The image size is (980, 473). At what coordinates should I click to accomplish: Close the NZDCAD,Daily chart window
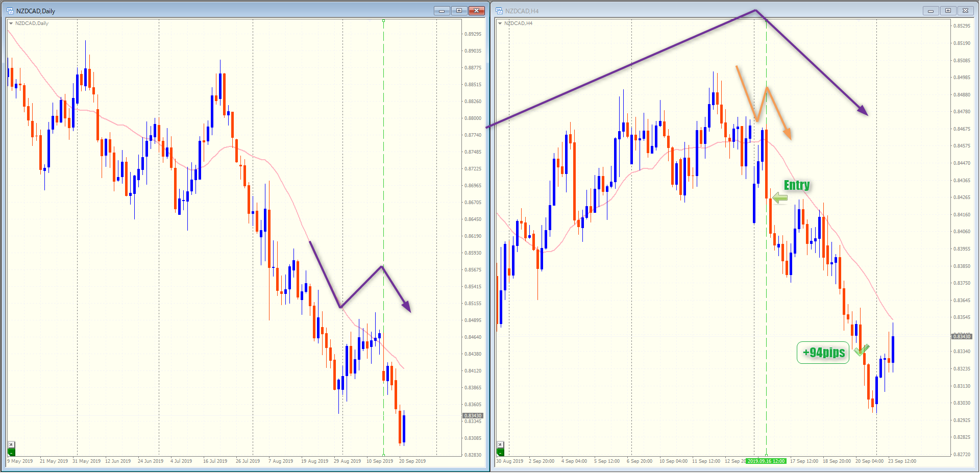pyautogui.click(x=477, y=11)
